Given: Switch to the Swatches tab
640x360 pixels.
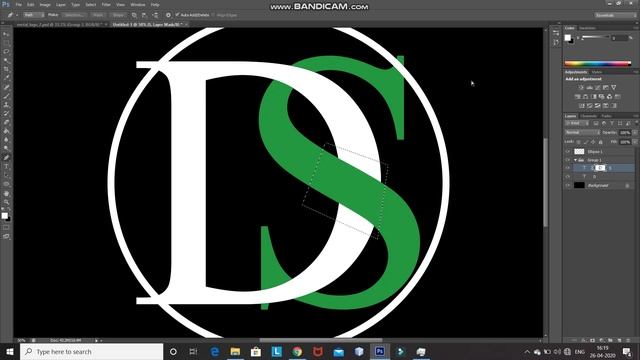Looking at the screenshot, I should [x=587, y=28].
